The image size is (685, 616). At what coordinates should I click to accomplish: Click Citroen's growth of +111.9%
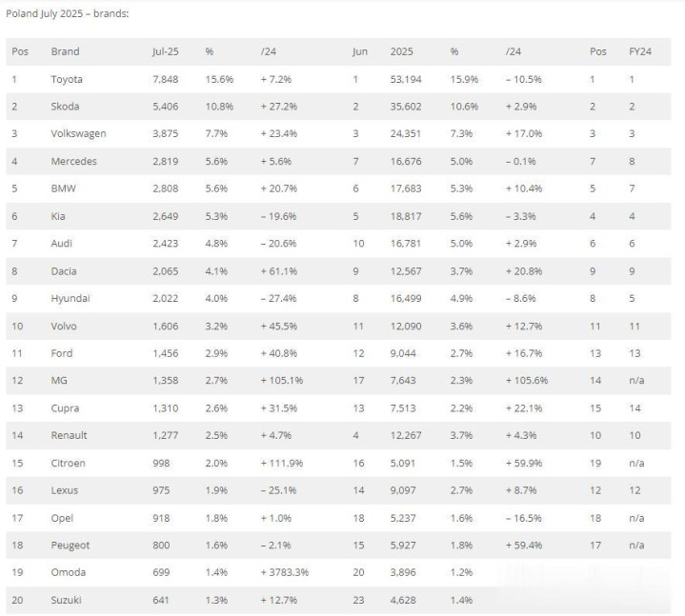[282, 464]
